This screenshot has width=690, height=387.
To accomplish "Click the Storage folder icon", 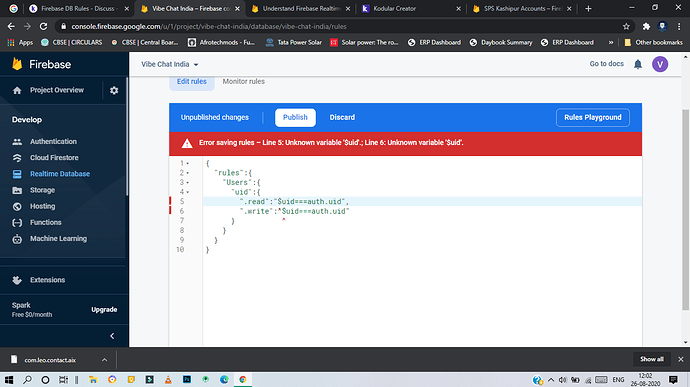I will [17, 190].
